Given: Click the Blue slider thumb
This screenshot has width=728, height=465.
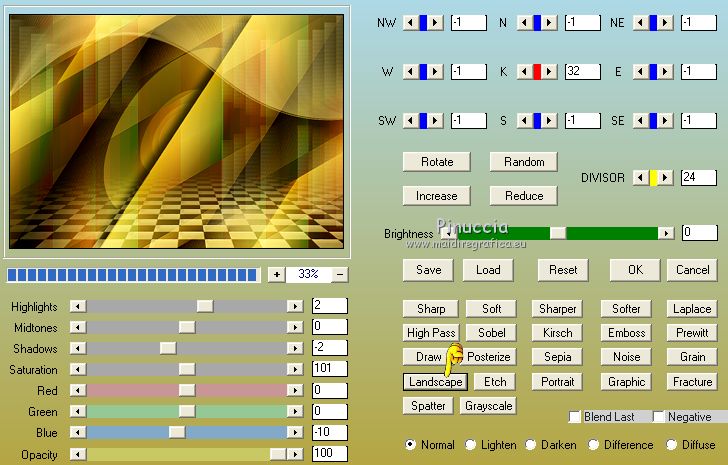Looking at the screenshot, I should [x=177, y=432].
